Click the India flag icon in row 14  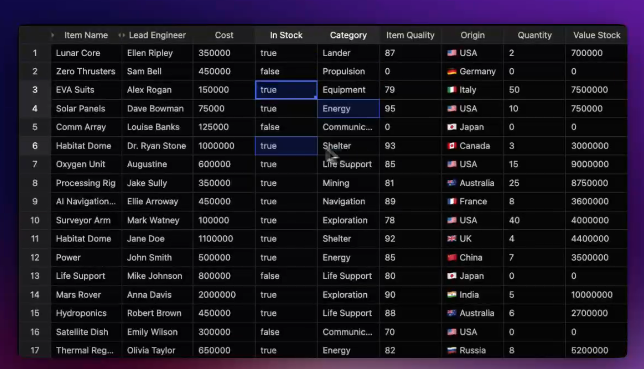(452, 295)
